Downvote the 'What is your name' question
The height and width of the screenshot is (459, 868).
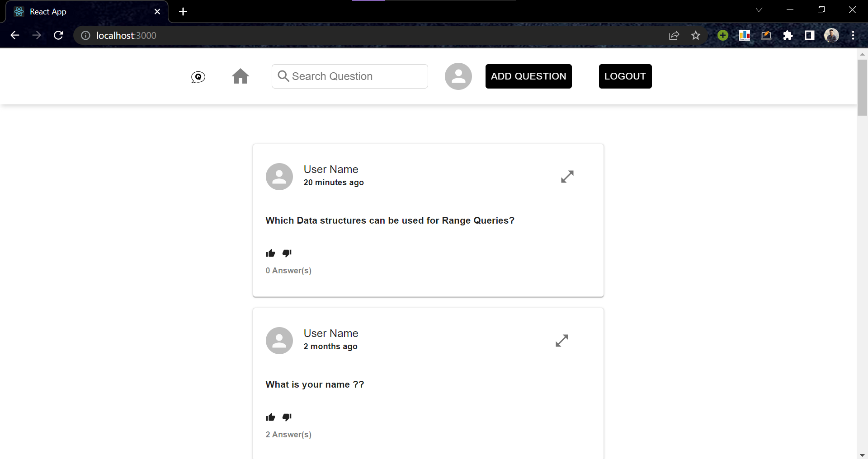click(287, 417)
